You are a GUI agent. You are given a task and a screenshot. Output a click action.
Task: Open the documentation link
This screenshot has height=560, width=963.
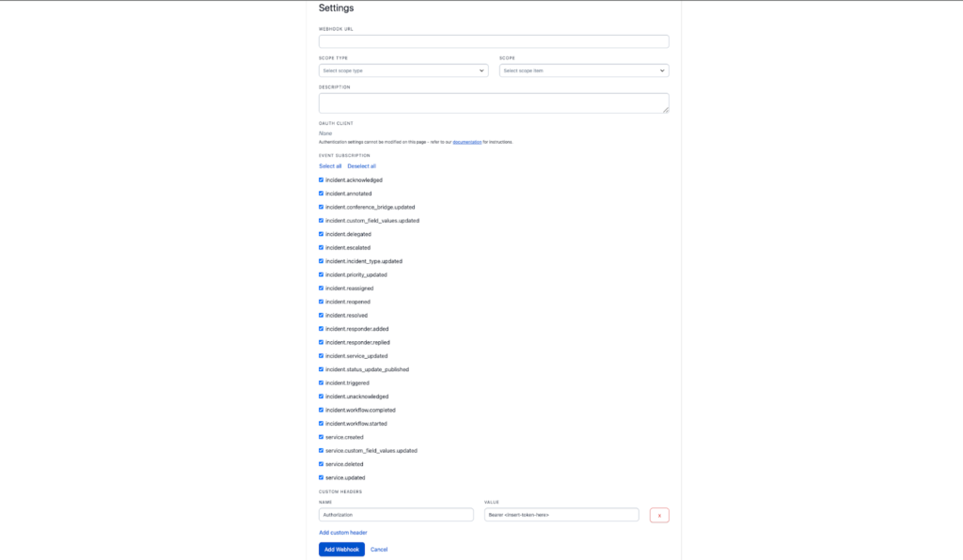tap(466, 142)
